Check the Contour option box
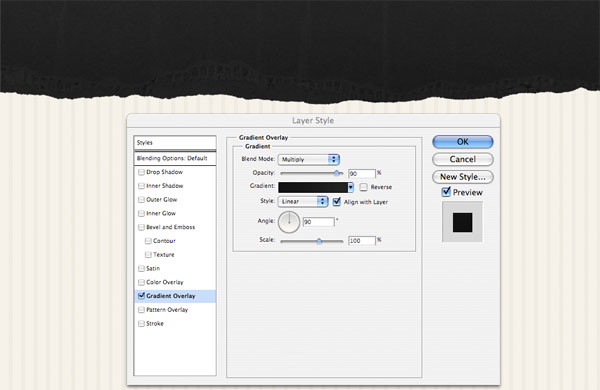600x390 pixels. coord(148,241)
